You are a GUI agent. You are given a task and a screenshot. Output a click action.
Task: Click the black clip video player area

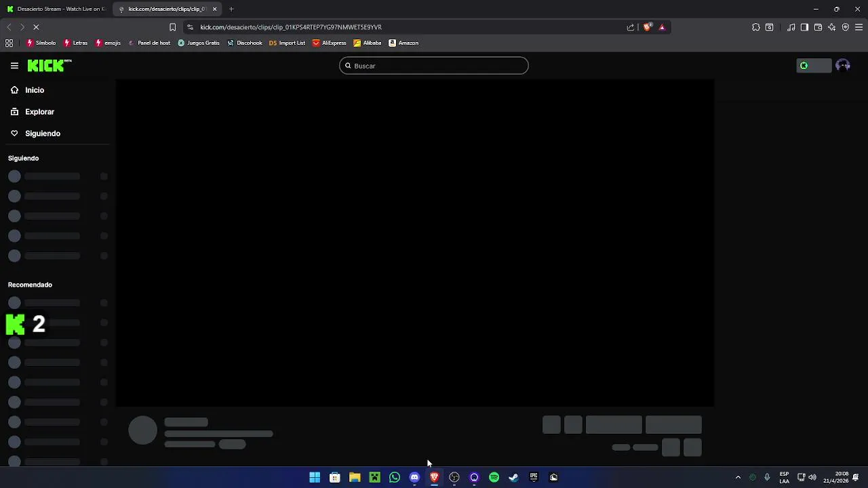[415, 243]
